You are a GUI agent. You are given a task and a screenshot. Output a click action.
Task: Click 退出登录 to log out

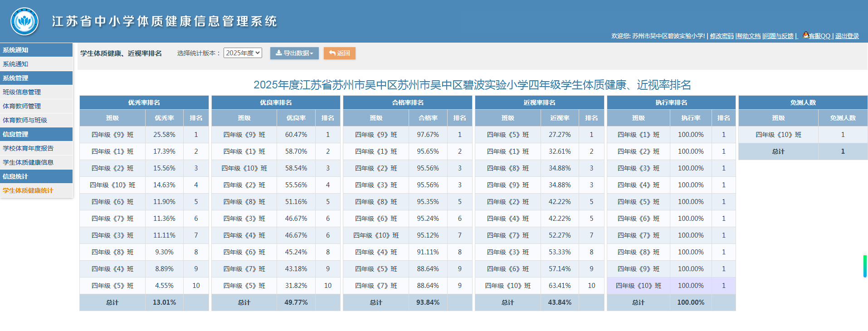tap(847, 36)
